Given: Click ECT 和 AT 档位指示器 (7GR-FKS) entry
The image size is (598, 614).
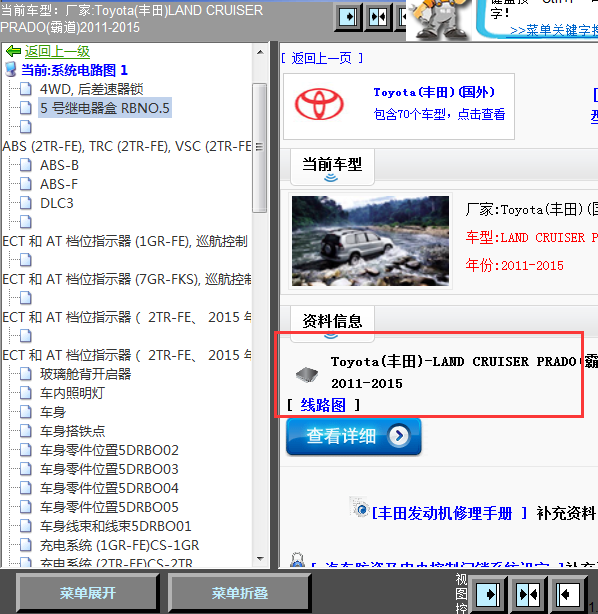Looking at the screenshot, I should [127, 279].
